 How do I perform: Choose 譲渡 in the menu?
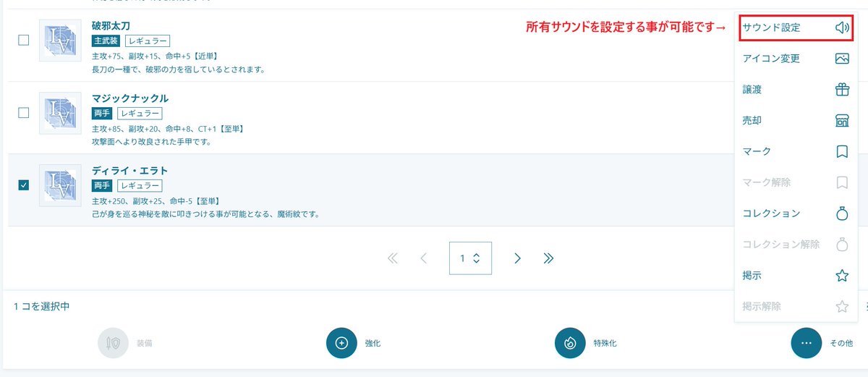796,90
